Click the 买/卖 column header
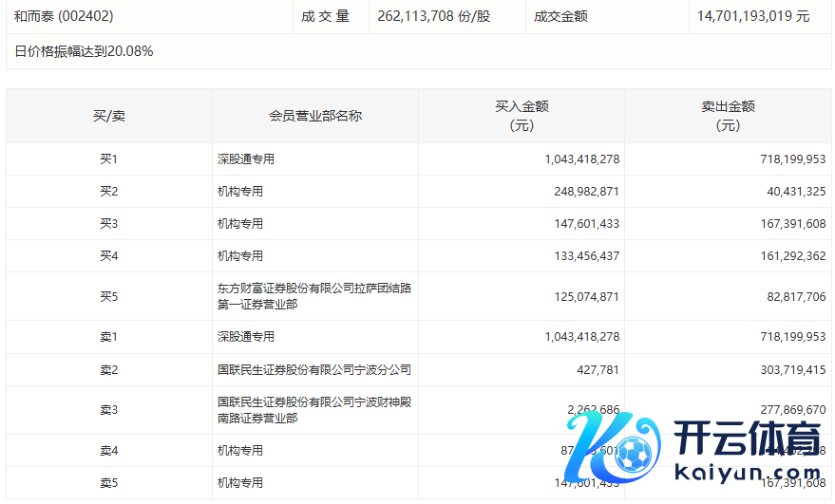Viewport: 835px width, 504px height. 108,116
